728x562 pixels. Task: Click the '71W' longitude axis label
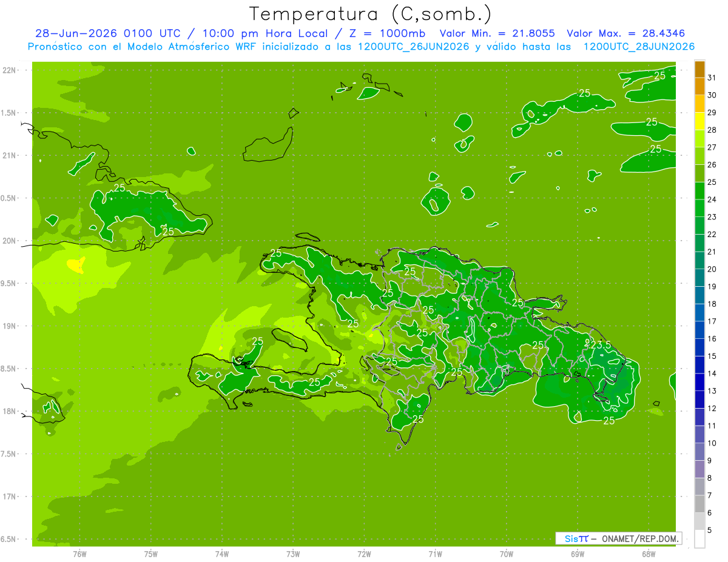pos(436,554)
